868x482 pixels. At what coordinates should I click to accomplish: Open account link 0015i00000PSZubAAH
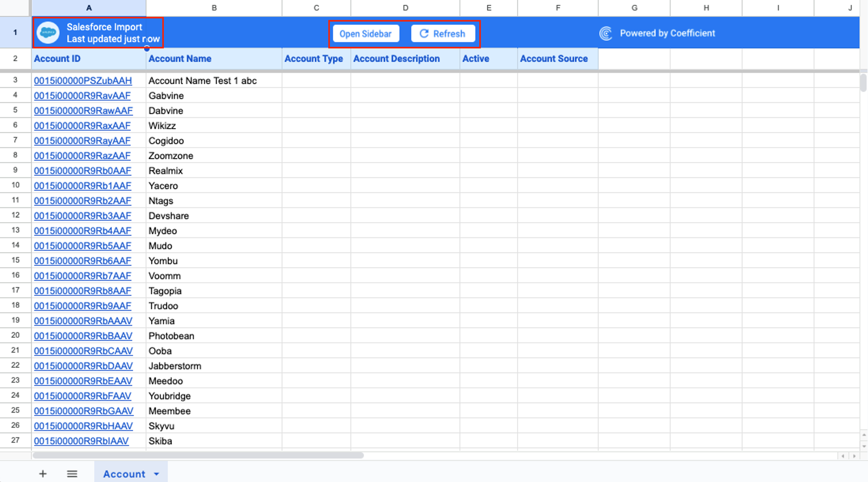pyautogui.click(x=83, y=81)
